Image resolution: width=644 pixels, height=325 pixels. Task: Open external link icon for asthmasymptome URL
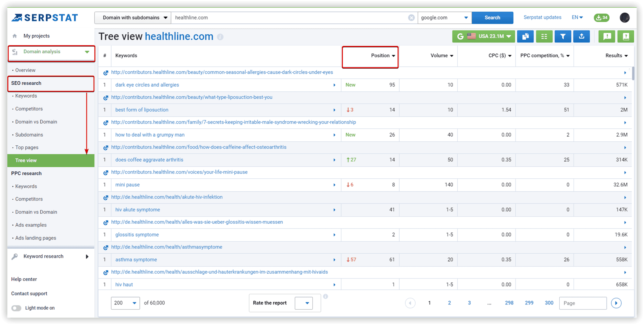(x=106, y=247)
